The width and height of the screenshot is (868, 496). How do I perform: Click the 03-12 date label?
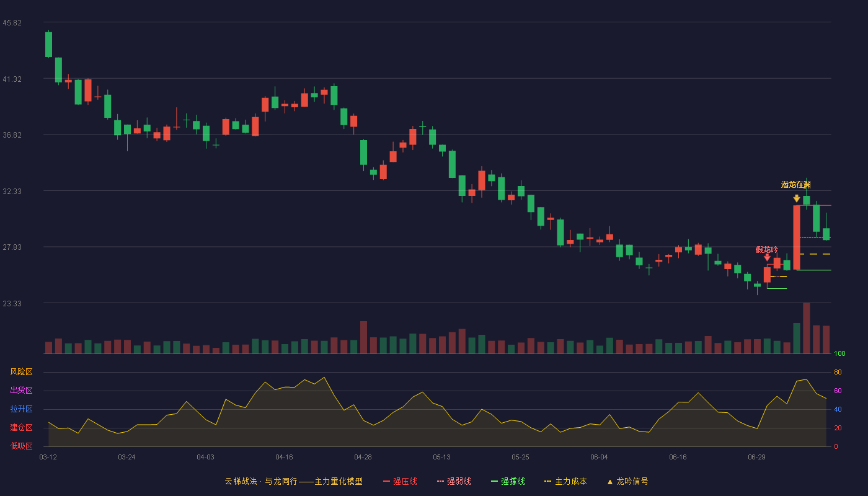pos(48,457)
